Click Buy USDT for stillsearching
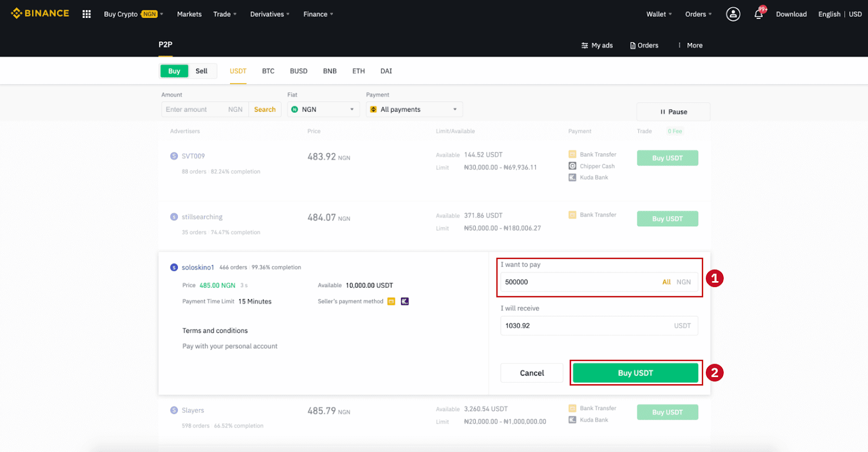The image size is (868, 452). [x=667, y=219]
